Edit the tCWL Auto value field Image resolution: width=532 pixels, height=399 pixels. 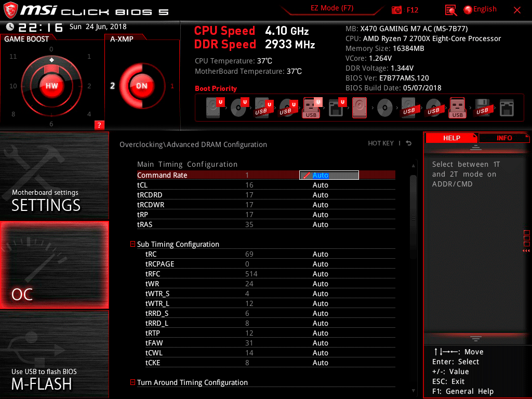(x=320, y=353)
